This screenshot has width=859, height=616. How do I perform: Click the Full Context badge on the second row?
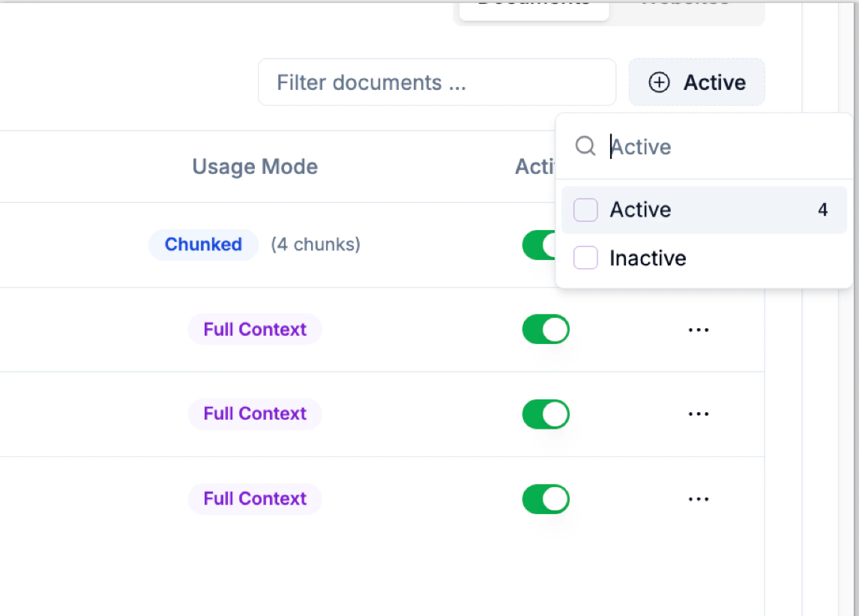[x=254, y=414]
